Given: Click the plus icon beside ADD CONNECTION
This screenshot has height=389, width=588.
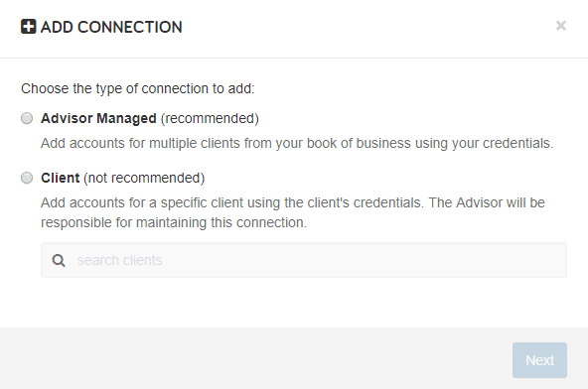Looking at the screenshot, I should pos(29,27).
